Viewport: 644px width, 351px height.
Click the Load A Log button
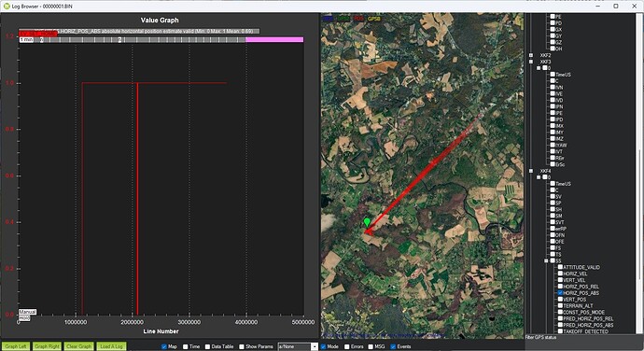click(x=111, y=346)
